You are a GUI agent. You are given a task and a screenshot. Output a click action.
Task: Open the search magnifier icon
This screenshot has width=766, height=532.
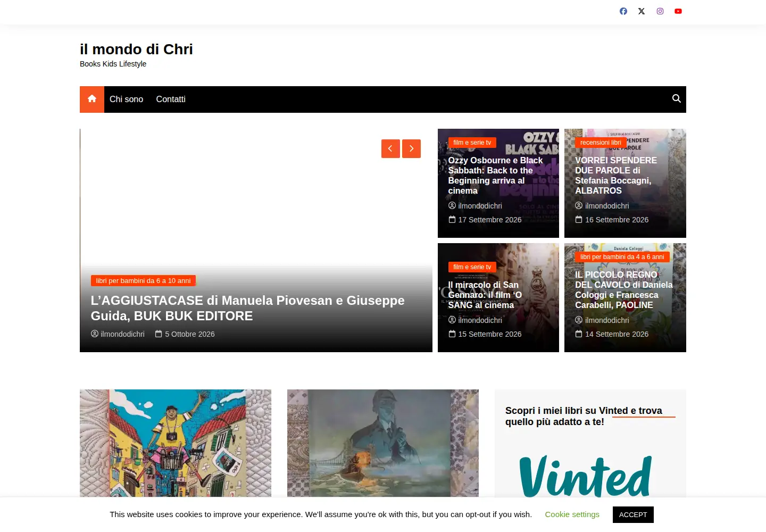tap(677, 99)
